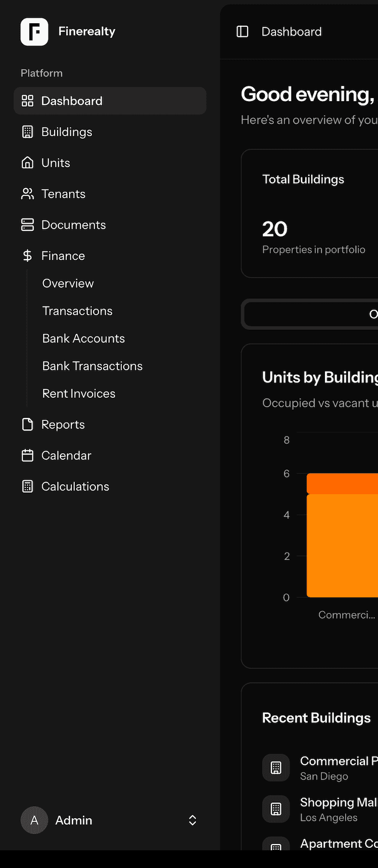Image resolution: width=378 pixels, height=868 pixels.
Task: Select the Buildings icon in the sidebar
Action: 27,132
